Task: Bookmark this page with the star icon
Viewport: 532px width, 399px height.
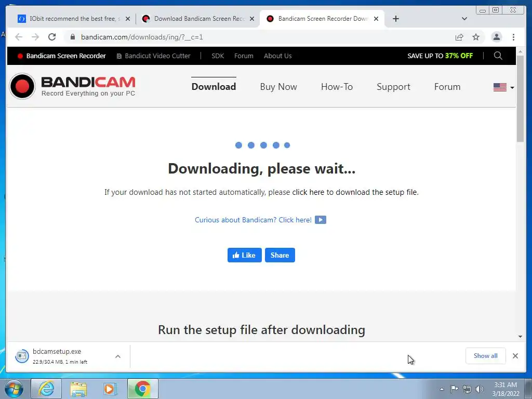Action: click(x=476, y=37)
